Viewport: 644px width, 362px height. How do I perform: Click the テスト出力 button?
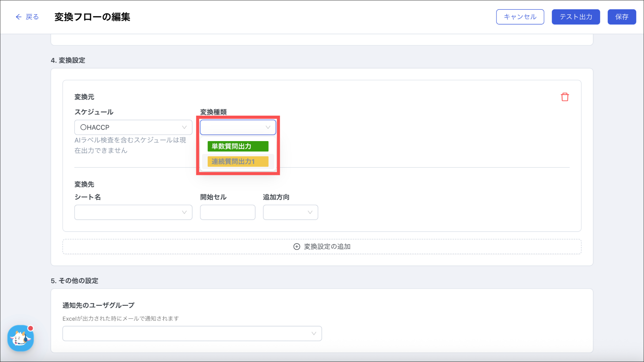coord(575,17)
